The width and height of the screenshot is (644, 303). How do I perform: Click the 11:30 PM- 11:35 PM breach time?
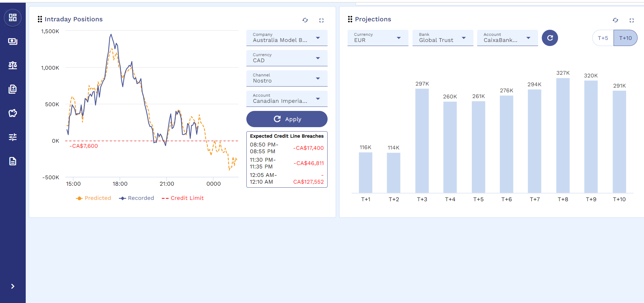[263, 163]
